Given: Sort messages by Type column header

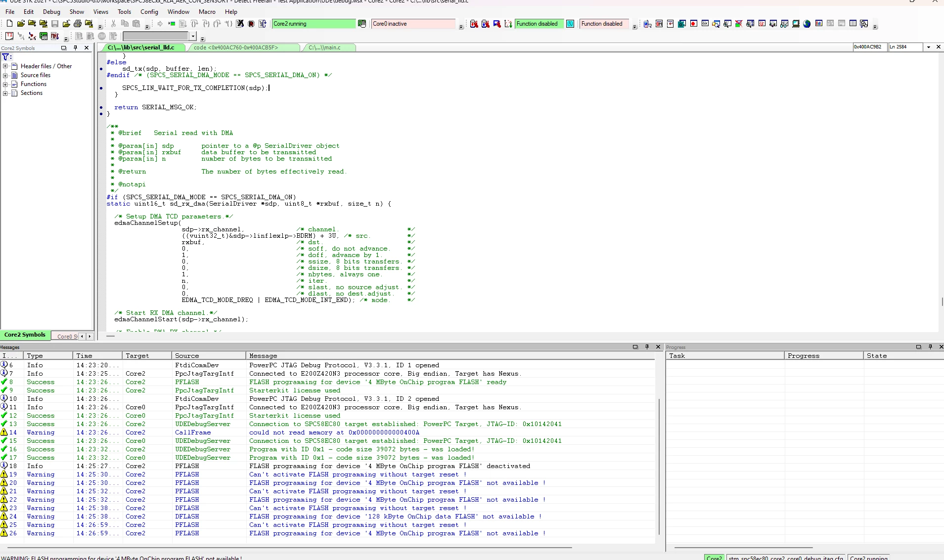Looking at the screenshot, I should pyautogui.click(x=48, y=356).
